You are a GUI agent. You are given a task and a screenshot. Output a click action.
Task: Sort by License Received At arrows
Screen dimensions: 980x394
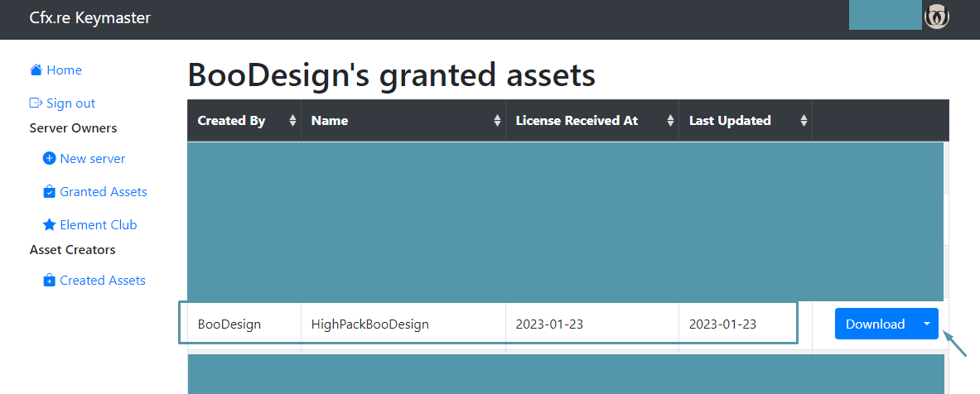(670, 121)
